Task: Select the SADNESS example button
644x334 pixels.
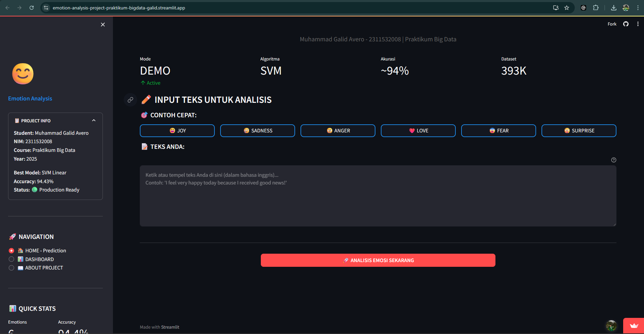Action: coord(257,131)
